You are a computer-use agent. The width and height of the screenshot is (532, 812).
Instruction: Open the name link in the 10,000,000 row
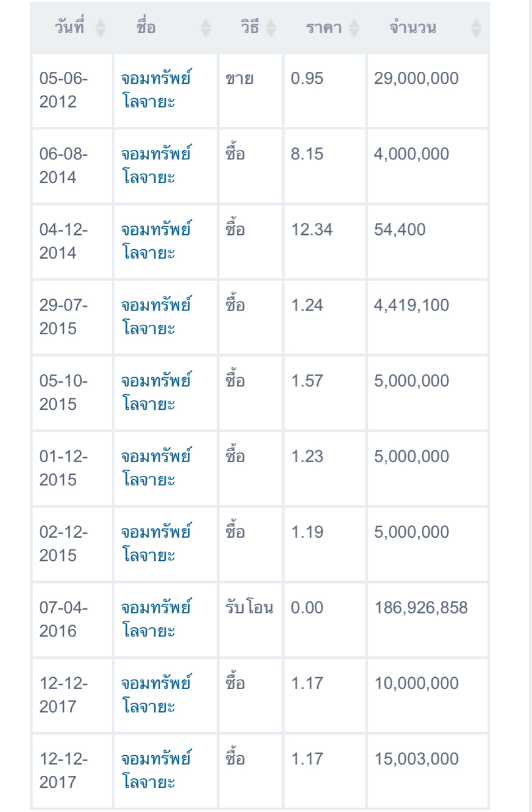pyautogui.click(x=155, y=695)
